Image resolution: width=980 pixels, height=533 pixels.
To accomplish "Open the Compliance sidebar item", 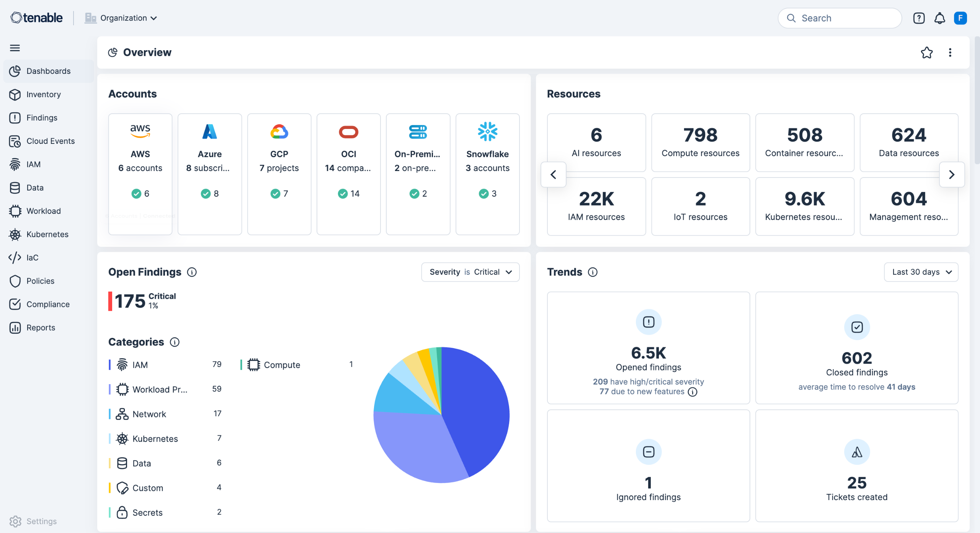I will pos(48,304).
